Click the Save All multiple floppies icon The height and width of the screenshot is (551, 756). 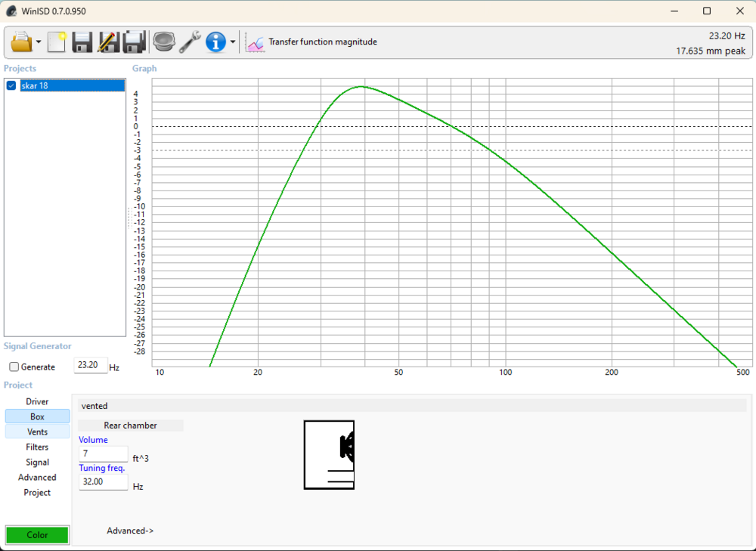[134, 42]
